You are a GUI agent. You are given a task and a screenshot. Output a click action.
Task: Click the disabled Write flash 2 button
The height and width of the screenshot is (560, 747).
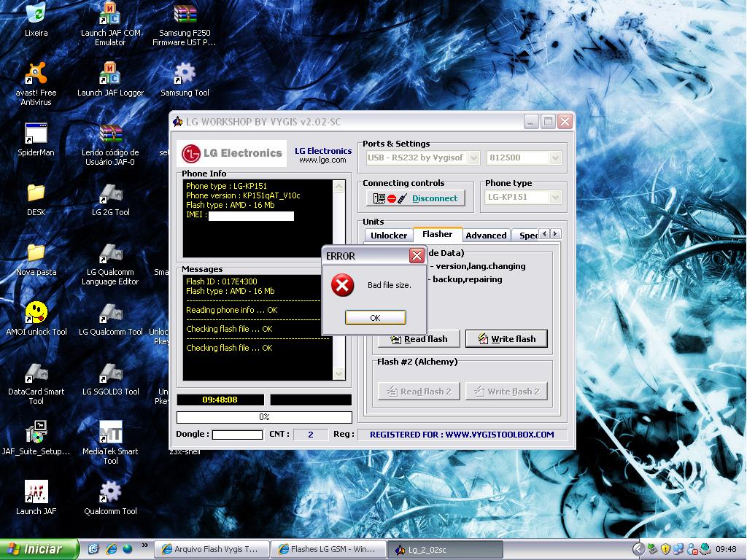click(x=506, y=392)
